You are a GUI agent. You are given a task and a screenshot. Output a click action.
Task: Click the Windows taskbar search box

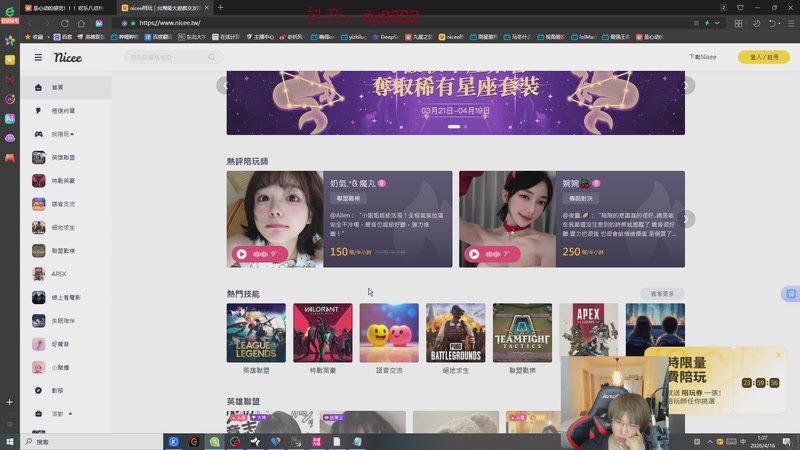click(x=92, y=442)
